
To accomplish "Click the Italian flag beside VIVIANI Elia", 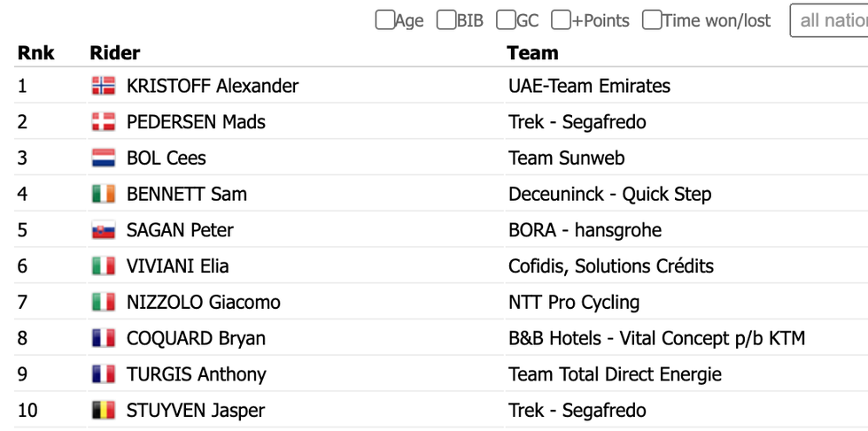I will [x=104, y=266].
